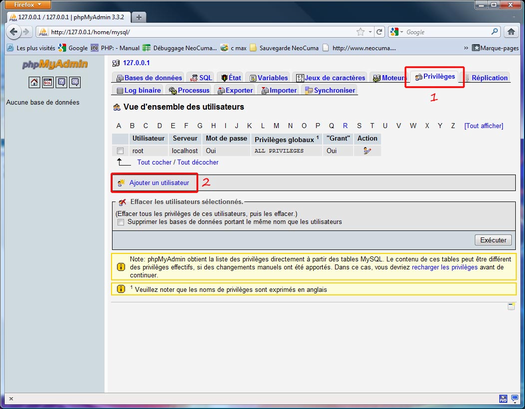Image resolution: width=525 pixels, height=409 pixels.
Task: Switch to the Privilèges tab
Action: point(435,77)
